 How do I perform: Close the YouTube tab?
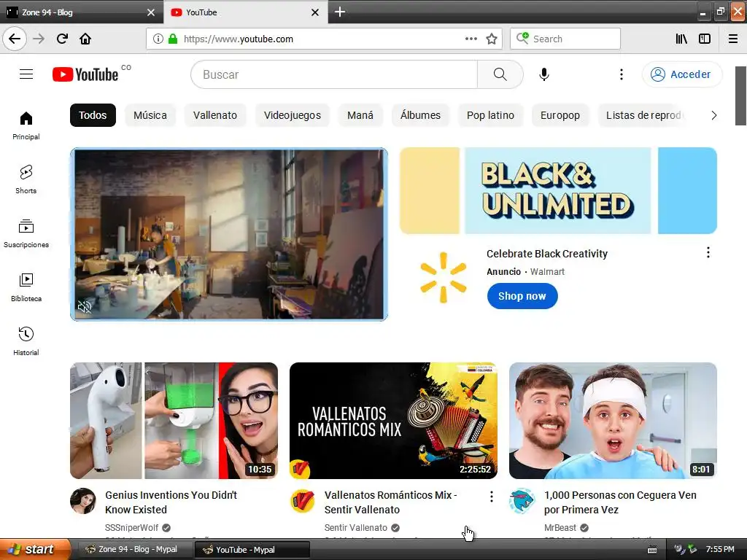[x=315, y=12]
